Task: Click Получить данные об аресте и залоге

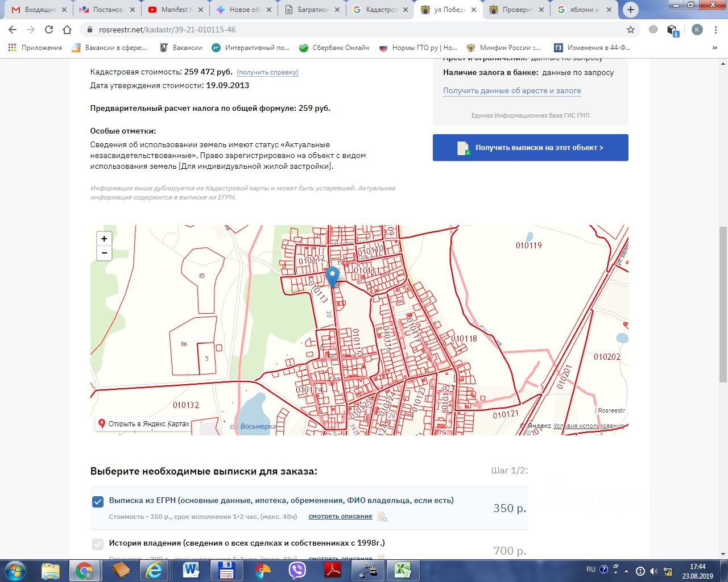Action: [x=512, y=90]
